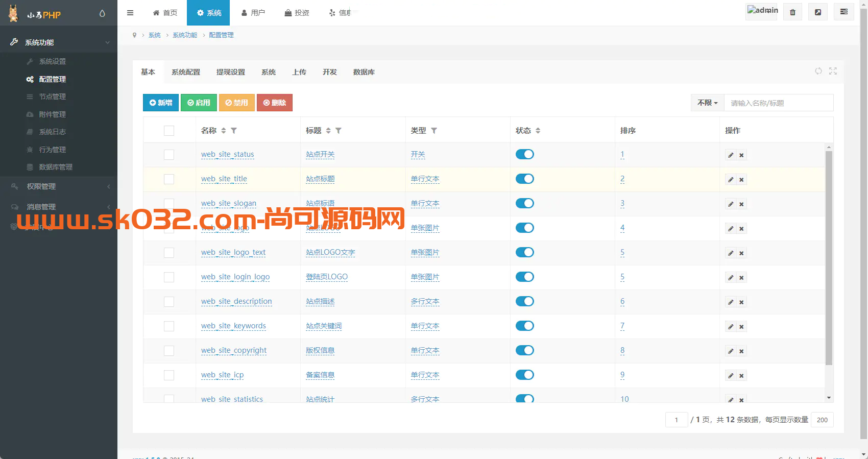The width and height of the screenshot is (868, 459).
Task: Switch to the 系统配置 tab
Action: pyautogui.click(x=186, y=72)
